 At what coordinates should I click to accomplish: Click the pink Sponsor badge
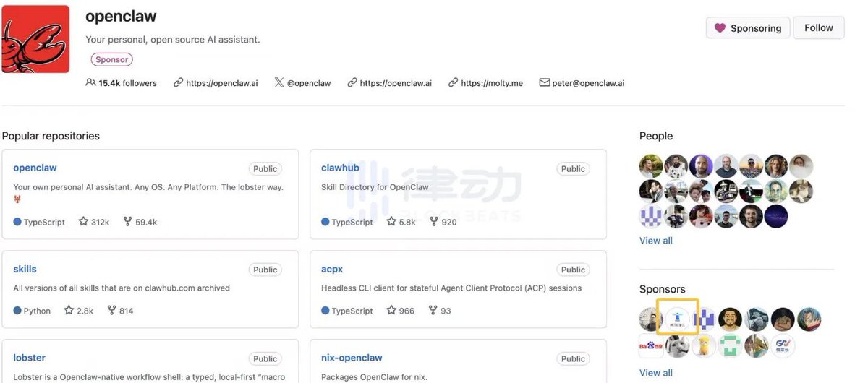[x=111, y=60]
